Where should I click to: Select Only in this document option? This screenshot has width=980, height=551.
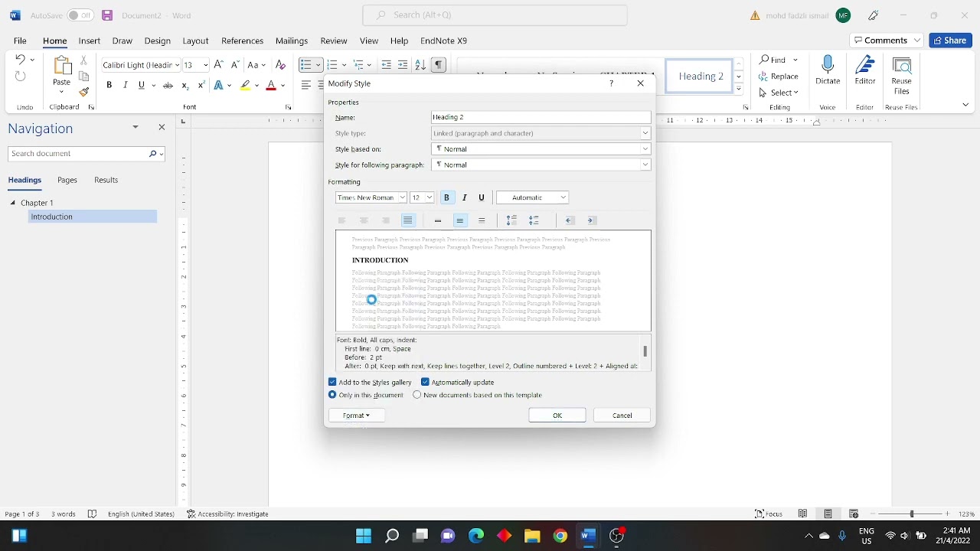pyautogui.click(x=332, y=395)
